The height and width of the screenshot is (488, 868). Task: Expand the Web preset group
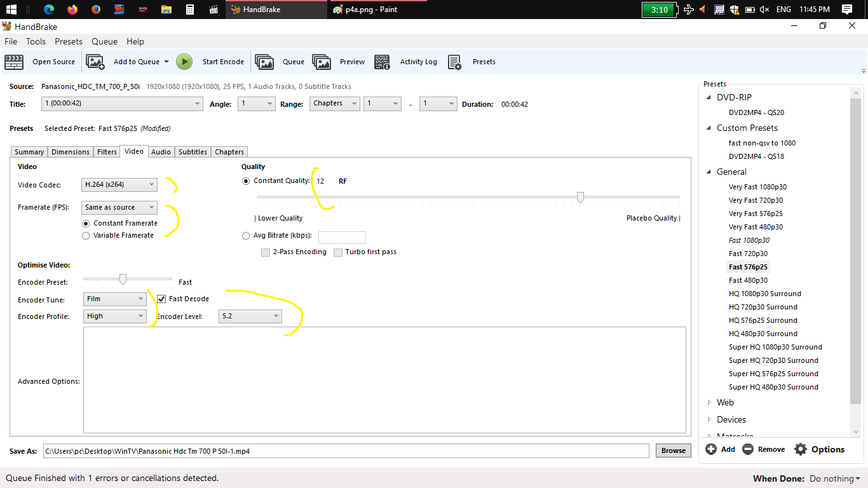click(710, 402)
